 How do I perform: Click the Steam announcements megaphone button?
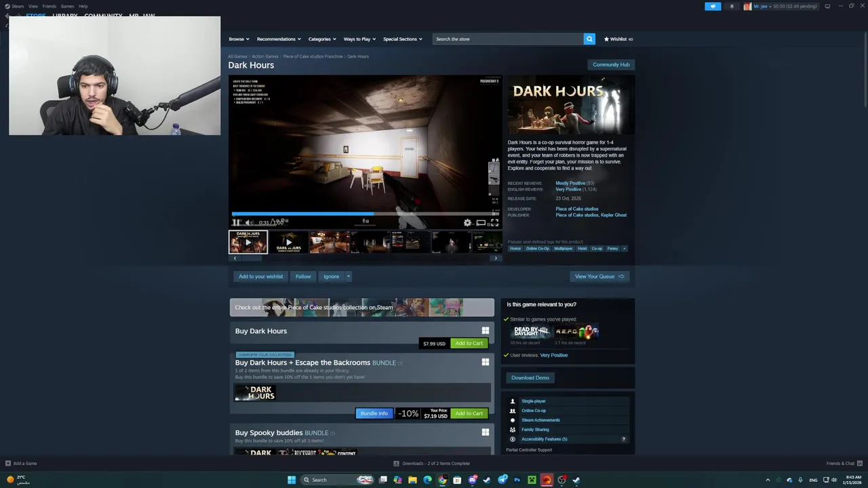coord(713,6)
